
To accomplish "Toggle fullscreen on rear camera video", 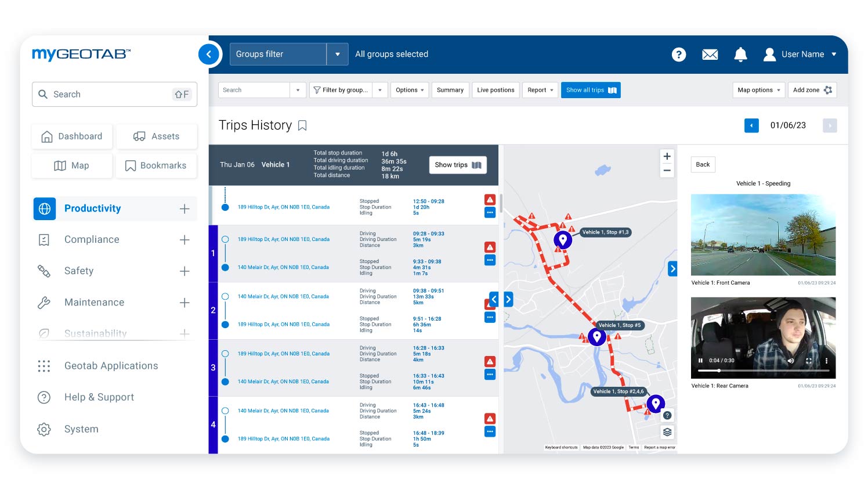I will point(809,361).
